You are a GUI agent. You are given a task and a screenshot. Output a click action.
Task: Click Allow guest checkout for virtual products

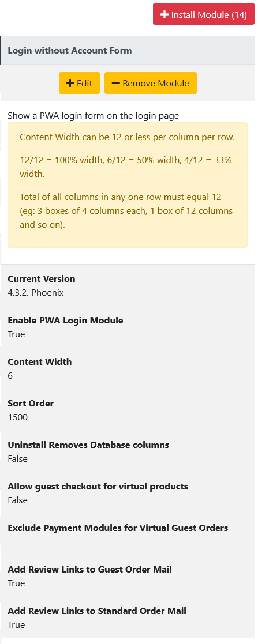tap(98, 486)
